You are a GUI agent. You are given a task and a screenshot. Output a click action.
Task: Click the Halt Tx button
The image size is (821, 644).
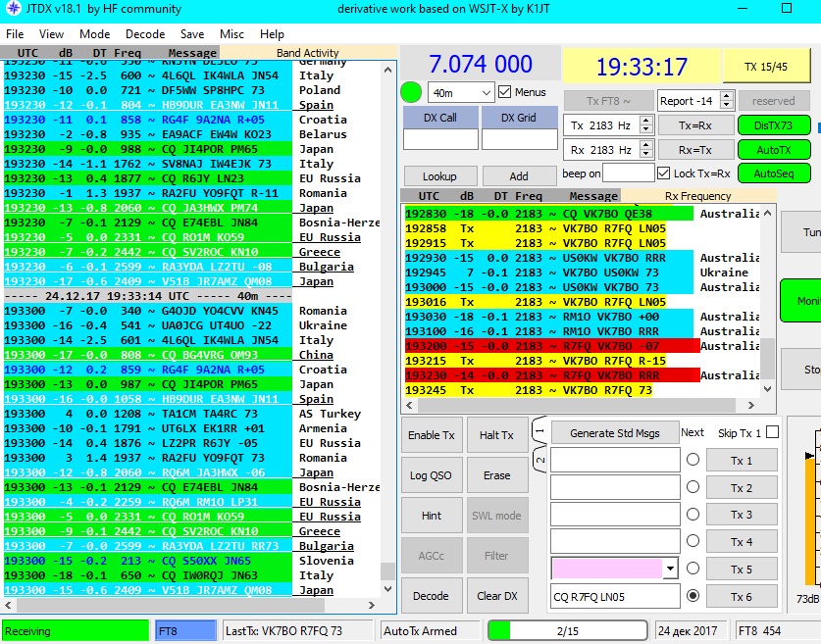[x=496, y=435]
